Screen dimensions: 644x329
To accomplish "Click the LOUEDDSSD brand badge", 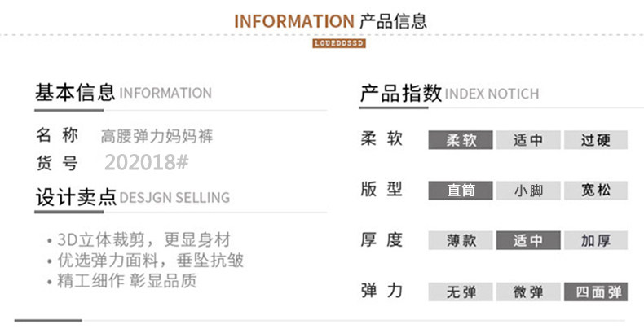I will point(338,43).
